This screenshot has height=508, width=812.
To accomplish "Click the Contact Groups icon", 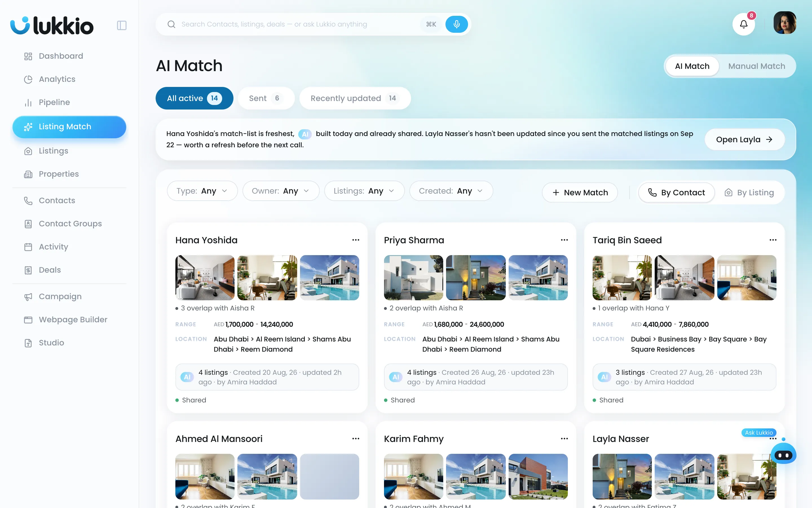I will [x=28, y=224].
